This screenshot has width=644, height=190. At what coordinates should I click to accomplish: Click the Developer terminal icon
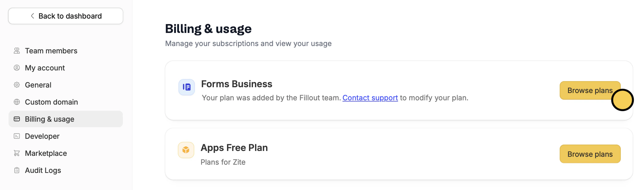tap(17, 136)
